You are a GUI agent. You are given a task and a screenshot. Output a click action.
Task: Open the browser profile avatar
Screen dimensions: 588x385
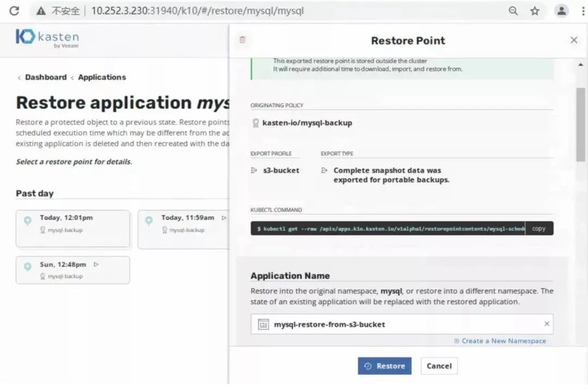(x=561, y=11)
